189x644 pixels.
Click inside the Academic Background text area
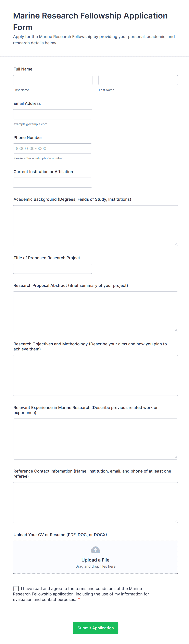(95, 225)
